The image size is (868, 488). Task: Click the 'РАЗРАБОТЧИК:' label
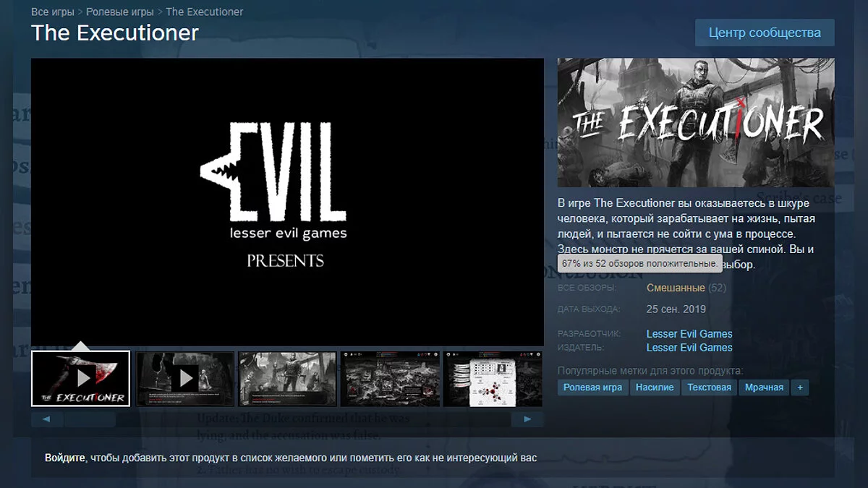coord(590,335)
